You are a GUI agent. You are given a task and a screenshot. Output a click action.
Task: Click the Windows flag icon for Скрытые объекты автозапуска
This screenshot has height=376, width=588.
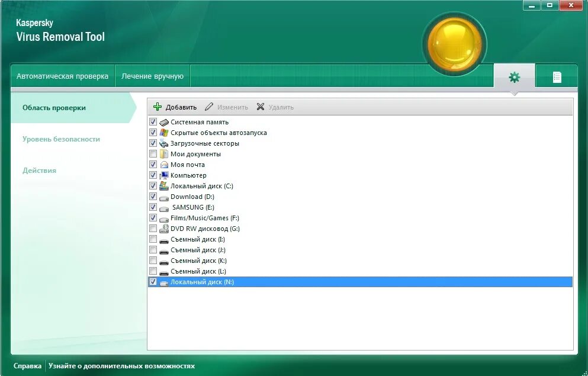[x=164, y=133]
